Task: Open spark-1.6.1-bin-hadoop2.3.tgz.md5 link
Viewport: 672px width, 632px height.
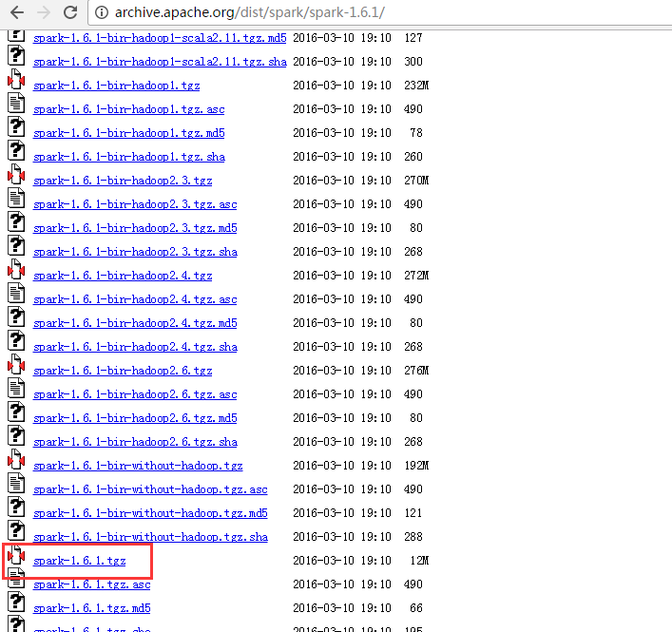Action: pyautogui.click(x=135, y=228)
